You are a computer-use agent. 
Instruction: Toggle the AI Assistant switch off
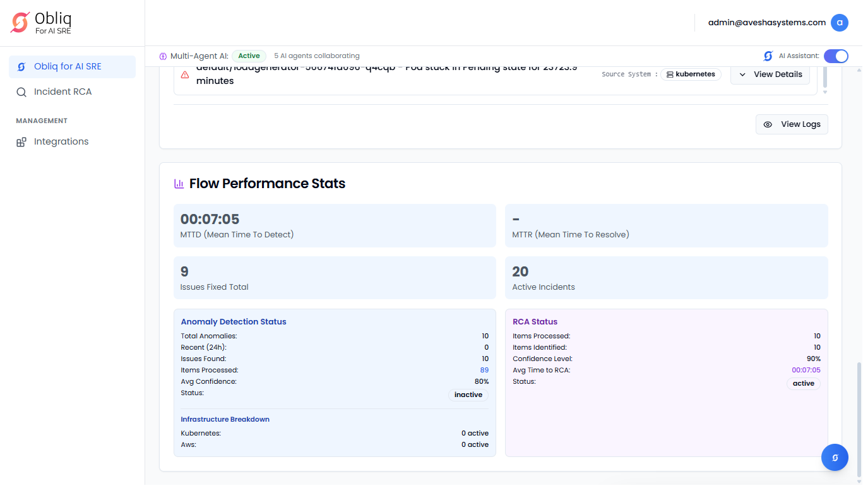tap(836, 56)
